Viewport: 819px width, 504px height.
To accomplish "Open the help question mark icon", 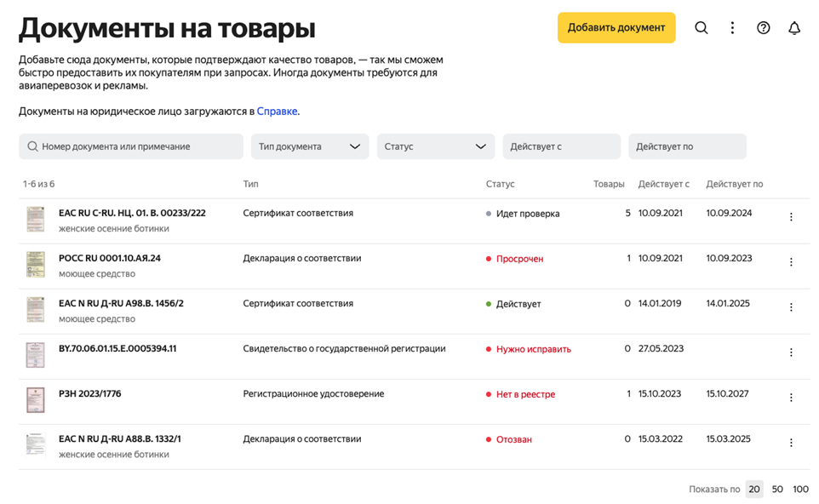I will pos(764,28).
